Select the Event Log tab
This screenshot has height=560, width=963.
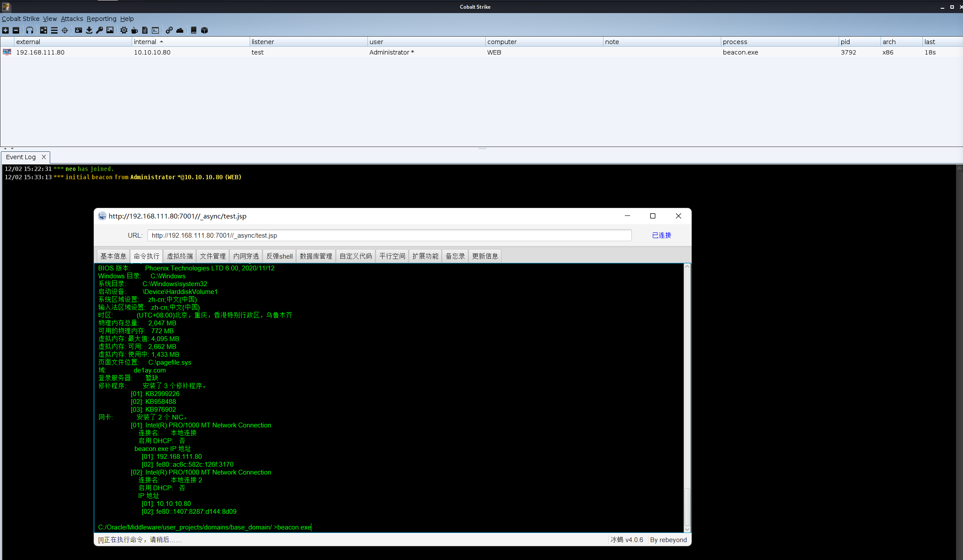click(x=21, y=157)
